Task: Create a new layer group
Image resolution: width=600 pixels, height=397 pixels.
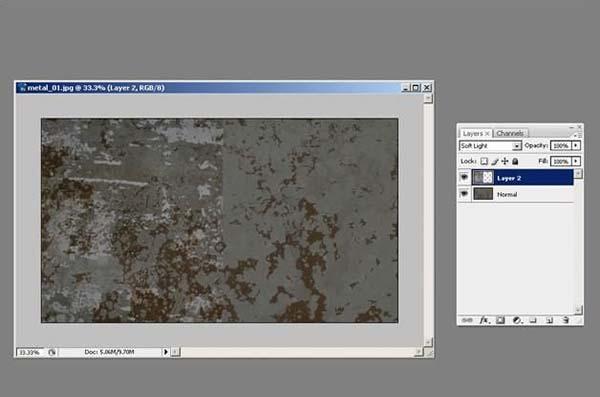Action: 533,320
